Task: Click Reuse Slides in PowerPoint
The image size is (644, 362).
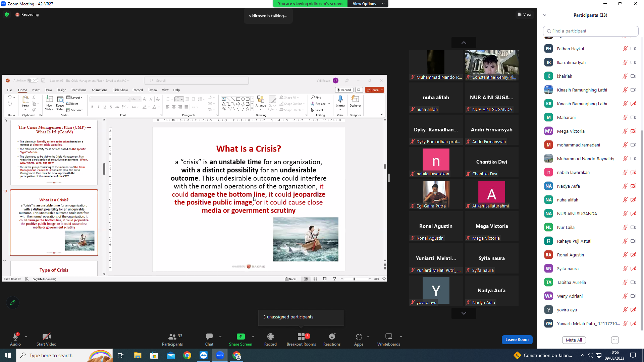Action: pos(60,103)
